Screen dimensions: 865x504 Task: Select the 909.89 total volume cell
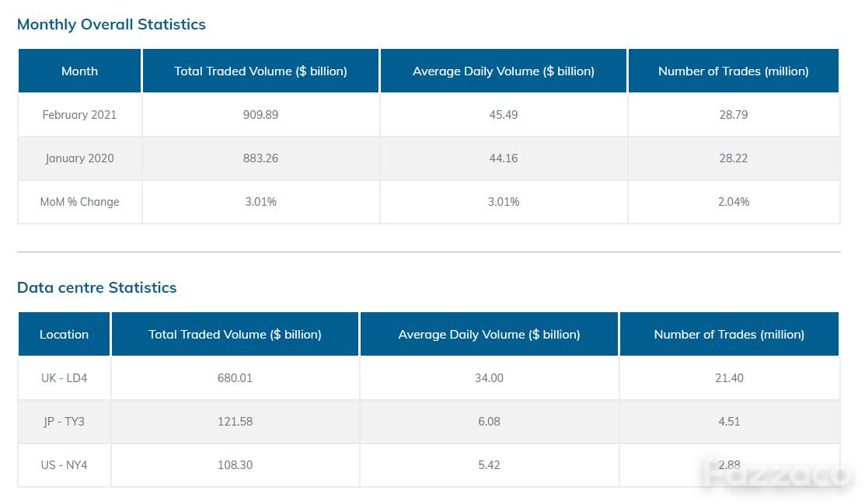click(x=260, y=115)
